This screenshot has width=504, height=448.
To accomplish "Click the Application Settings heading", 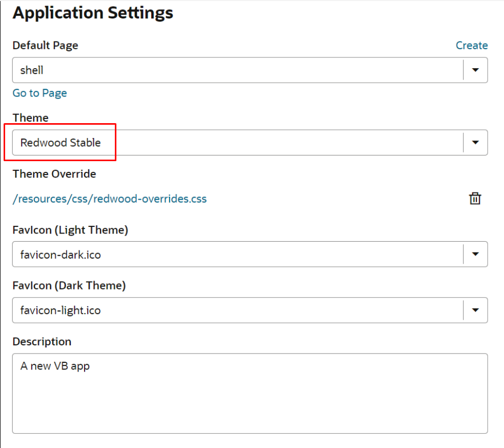I will [x=93, y=13].
